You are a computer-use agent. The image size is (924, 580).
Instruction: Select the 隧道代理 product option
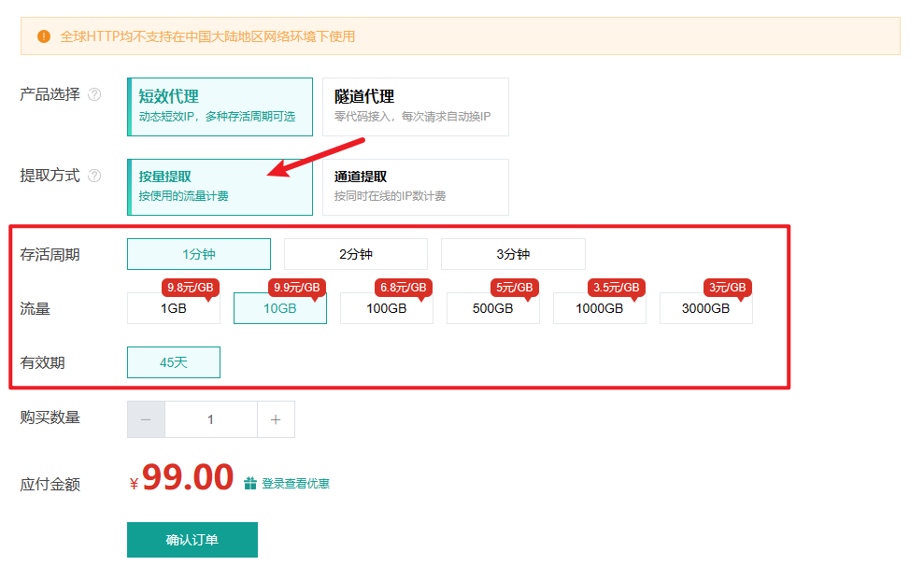click(415, 106)
